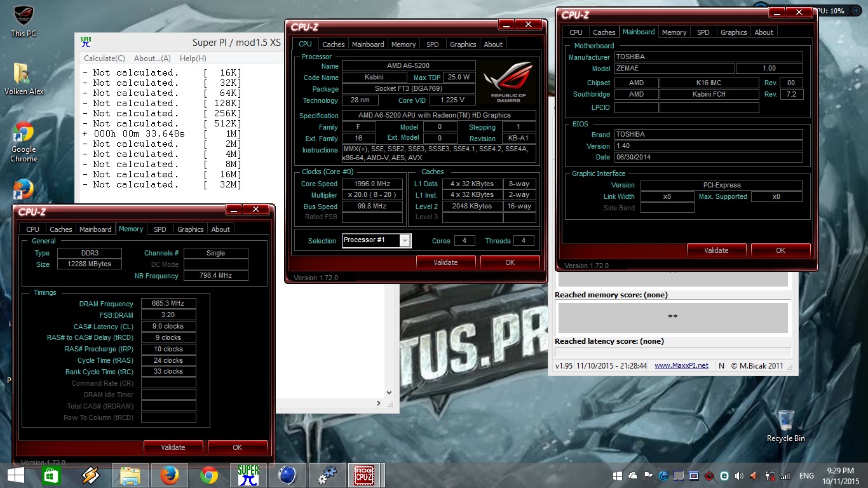Open This PC desktop icon
The width and height of the screenshot is (868, 488).
point(24,21)
